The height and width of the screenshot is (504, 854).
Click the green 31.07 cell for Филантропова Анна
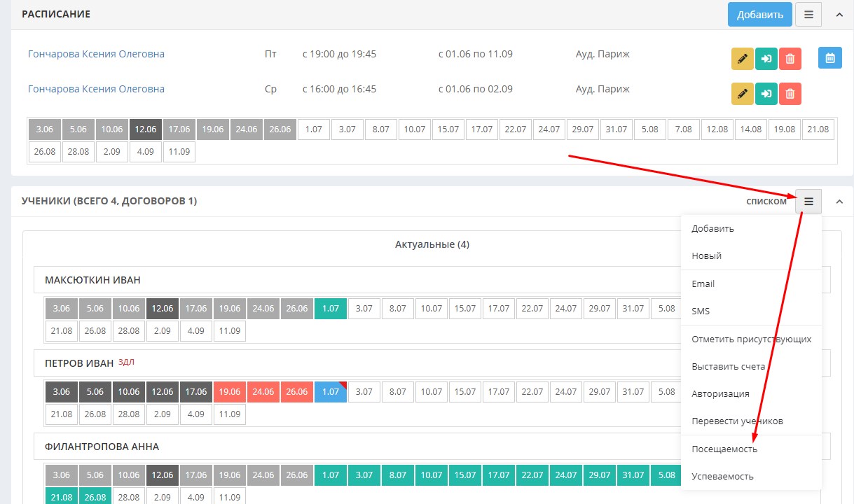633,475
